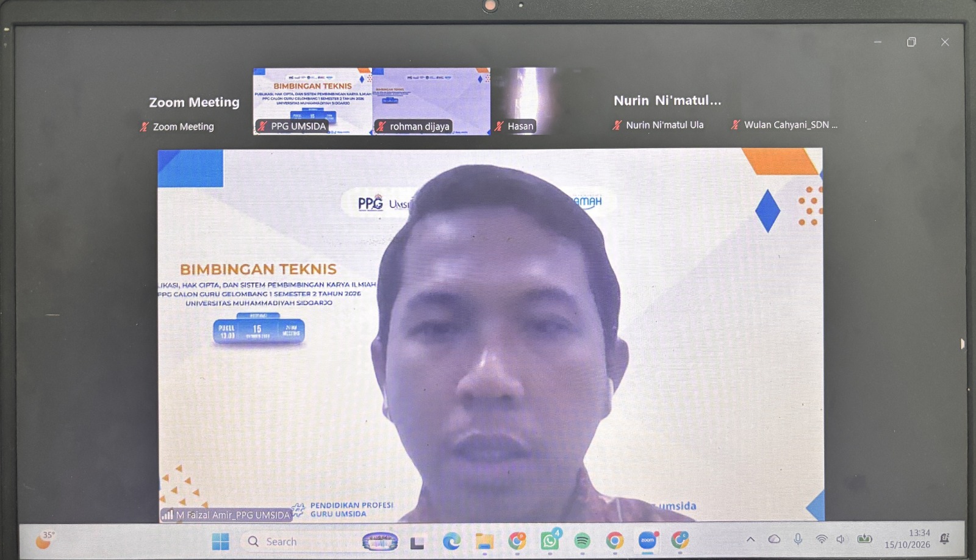This screenshot has width=976, height=560.
Task: Open Chrome icon next to Spotify
Action: [615, 540]
